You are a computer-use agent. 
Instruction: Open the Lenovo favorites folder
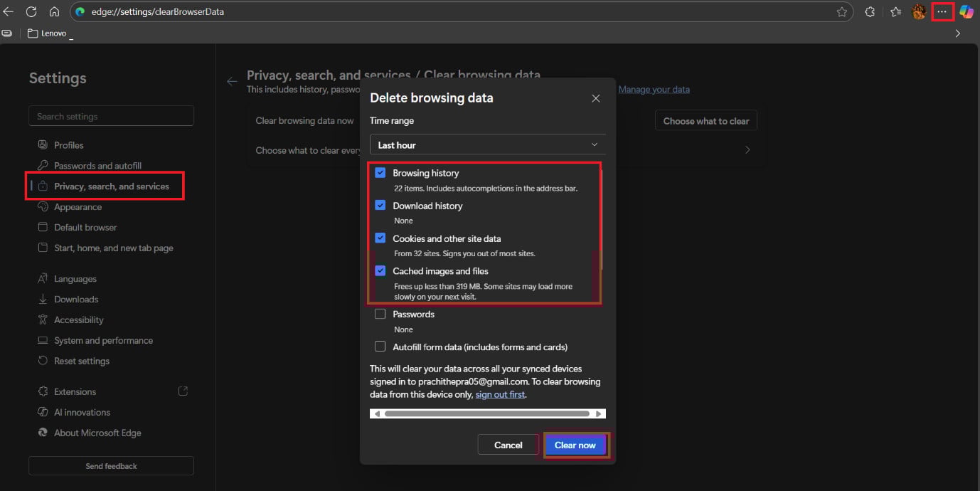(x=47, y=33)
